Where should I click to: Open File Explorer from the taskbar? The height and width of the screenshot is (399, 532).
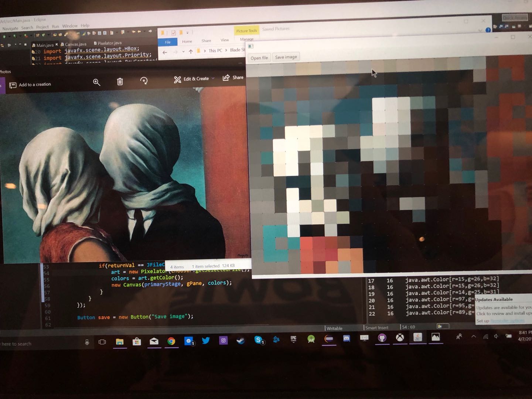[x=119, y=342]
